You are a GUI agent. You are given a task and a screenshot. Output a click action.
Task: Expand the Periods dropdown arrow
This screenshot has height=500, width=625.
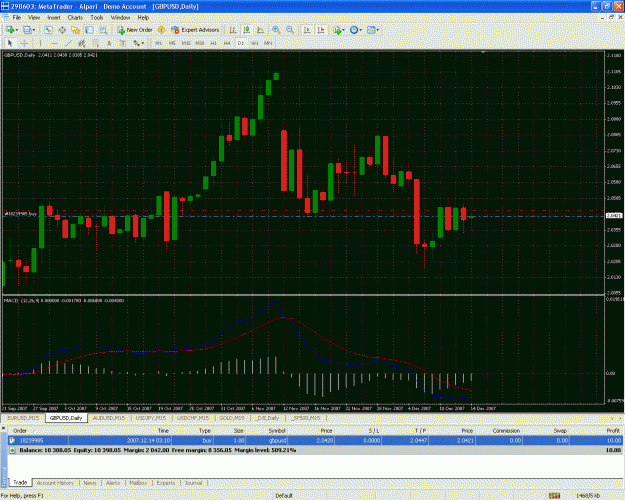coord(361,30)
